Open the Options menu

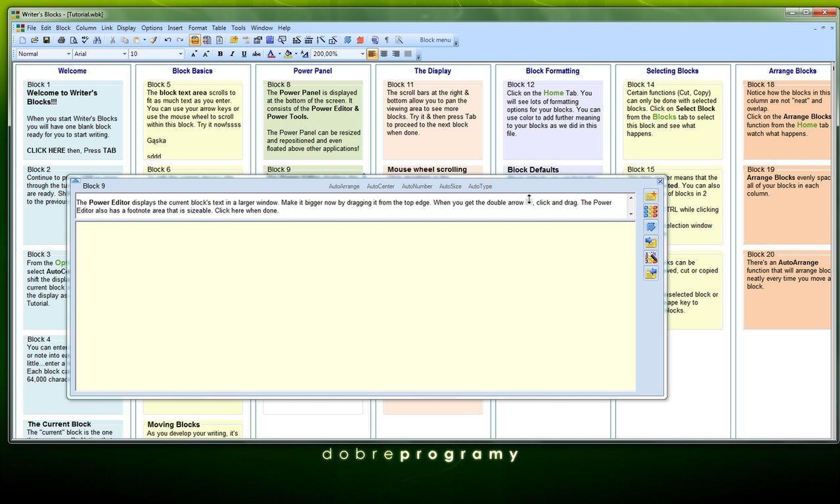click(x=152, y=28)
